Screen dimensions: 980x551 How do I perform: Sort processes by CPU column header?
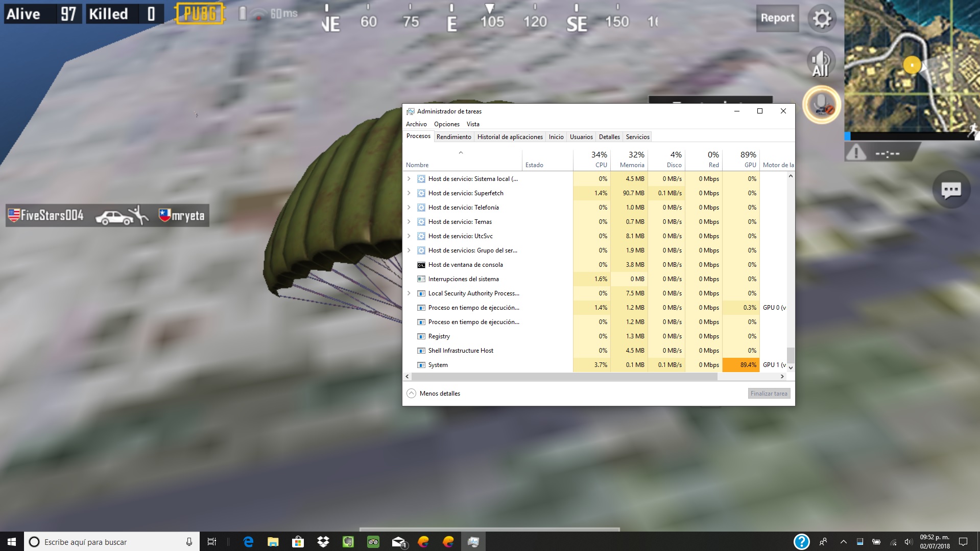point(592,160)
